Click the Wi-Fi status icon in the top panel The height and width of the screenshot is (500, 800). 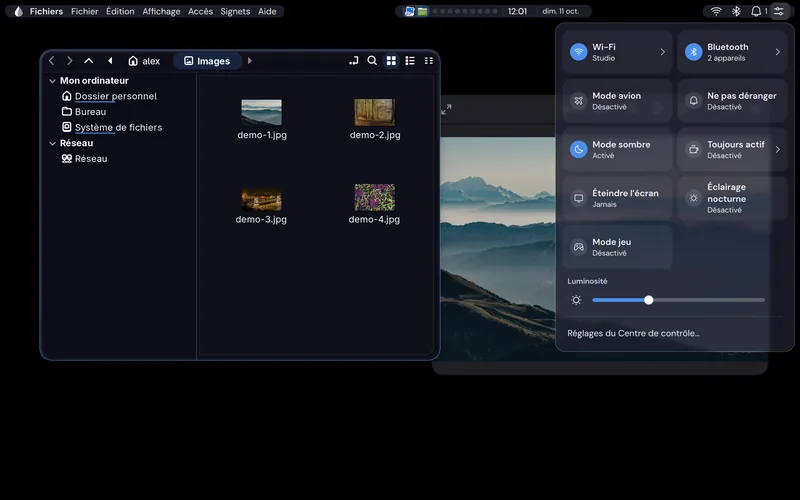(x=716, y=11)
